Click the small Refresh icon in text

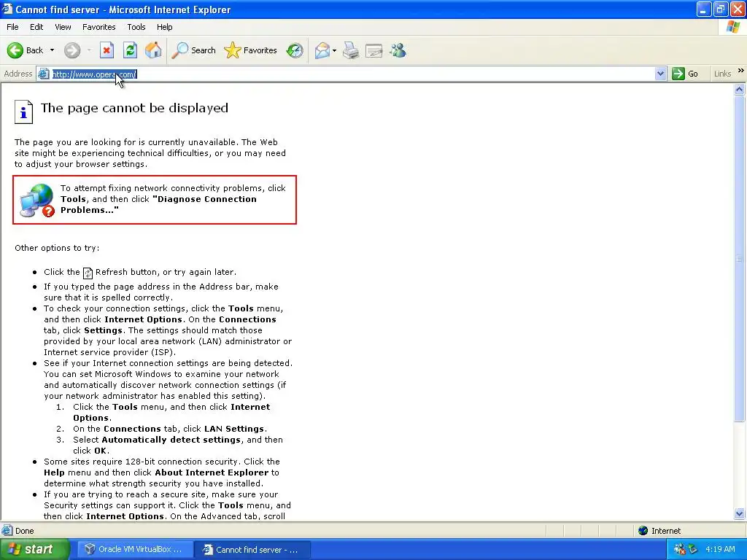tap(88, 273)
